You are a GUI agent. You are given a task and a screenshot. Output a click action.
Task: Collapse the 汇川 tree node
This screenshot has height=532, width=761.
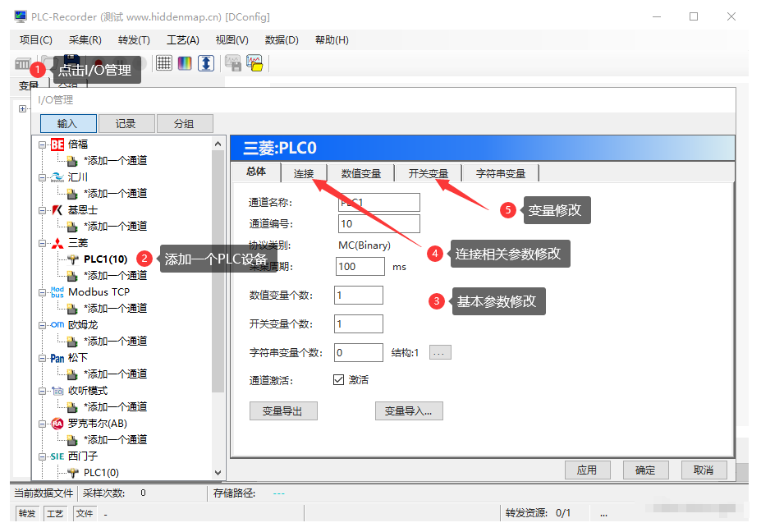coord(42,177)
